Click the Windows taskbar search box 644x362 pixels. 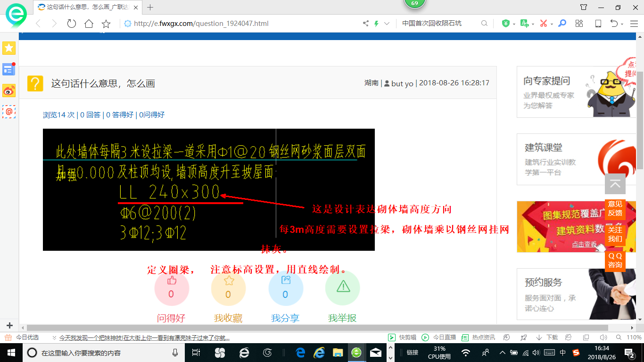pyautogui.click(x=104, y=353)
